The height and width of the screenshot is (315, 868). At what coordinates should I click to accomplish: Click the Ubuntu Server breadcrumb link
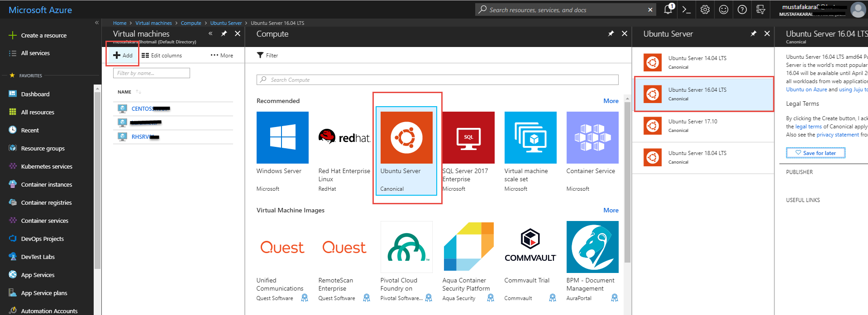click(x=226, y=23)
